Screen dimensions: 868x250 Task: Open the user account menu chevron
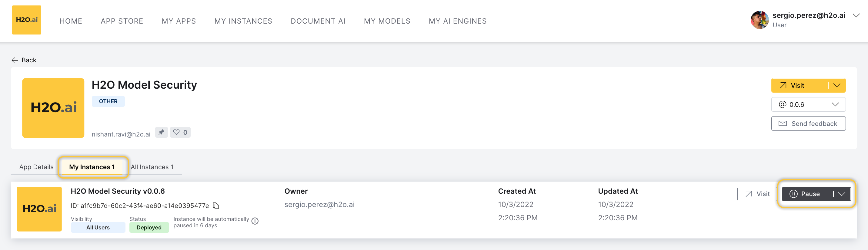[x=856, y=15]
